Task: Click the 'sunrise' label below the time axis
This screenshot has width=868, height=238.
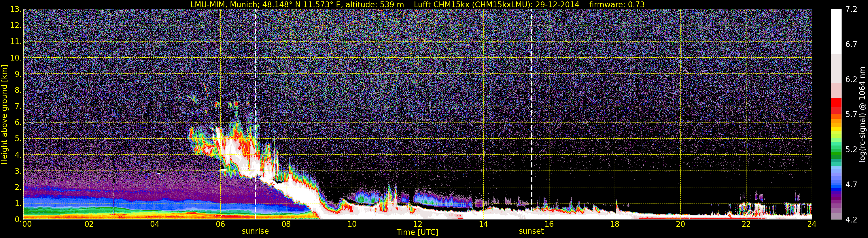Action: (x=255, y=231)
